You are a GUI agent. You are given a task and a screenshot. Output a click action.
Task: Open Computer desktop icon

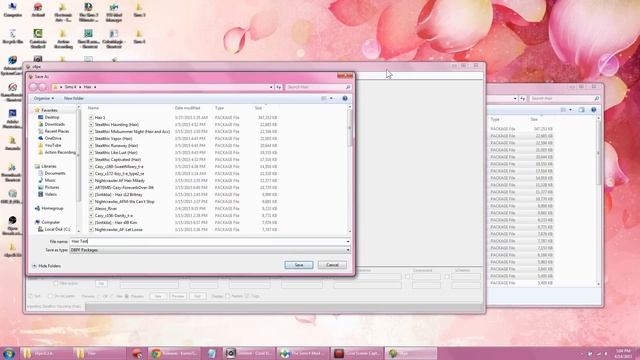13,10
